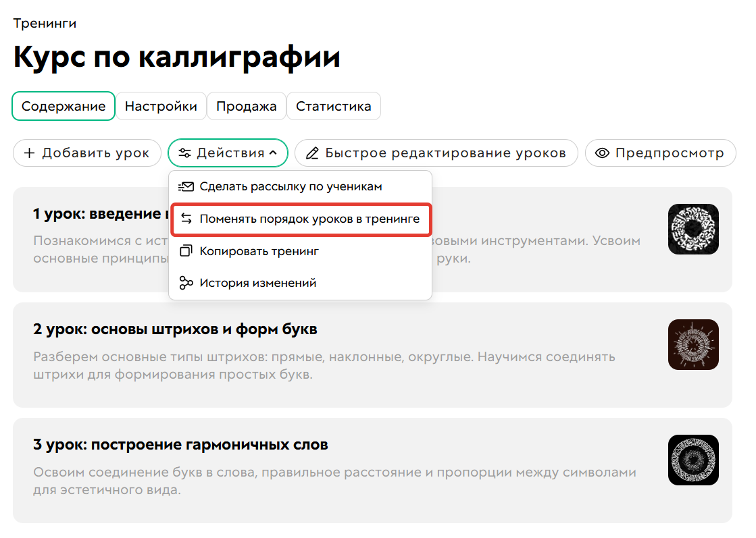Image resolution: width=756 pixels, height=538 pixels.
Task: Click the pencil icon on Быстрое редактирование уроков
Action: (313, 153)
